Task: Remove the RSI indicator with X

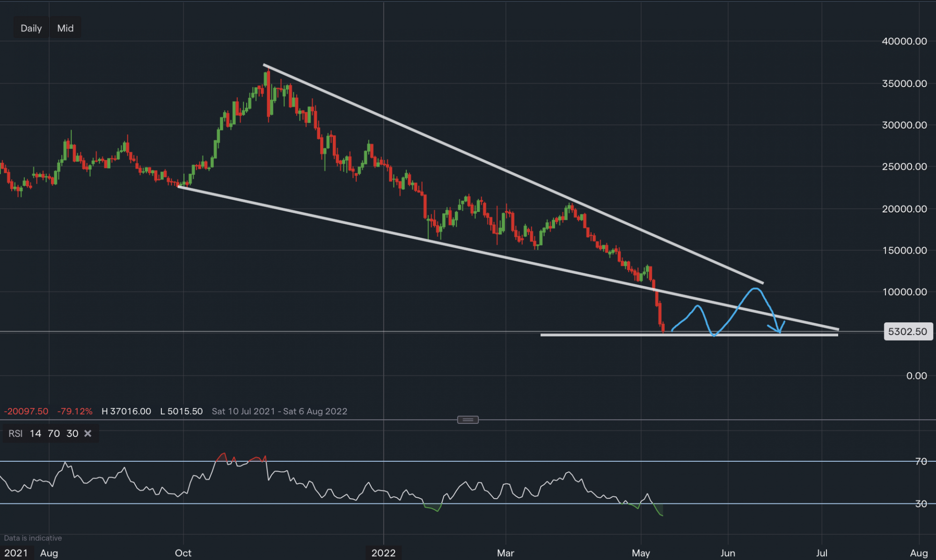Action: (88, 434)
